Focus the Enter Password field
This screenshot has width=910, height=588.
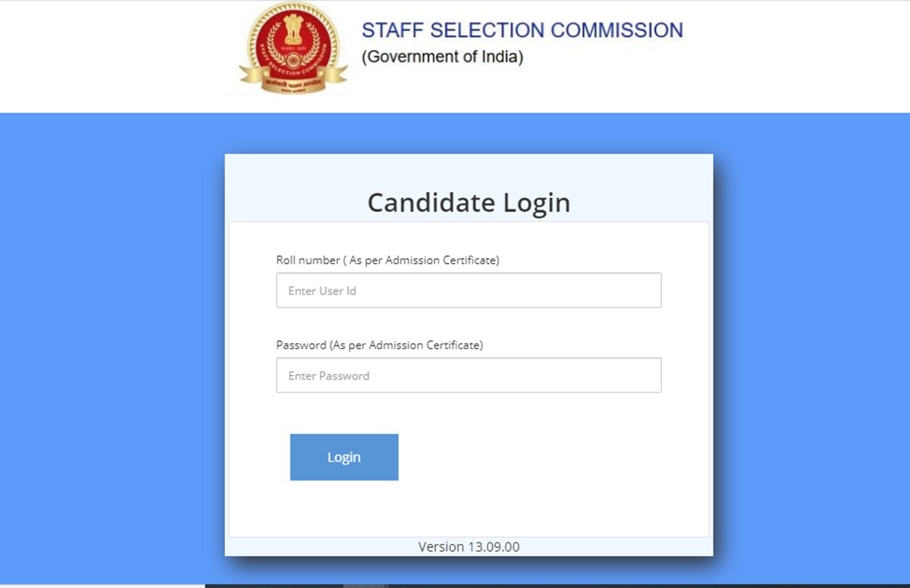coord(469,375)
